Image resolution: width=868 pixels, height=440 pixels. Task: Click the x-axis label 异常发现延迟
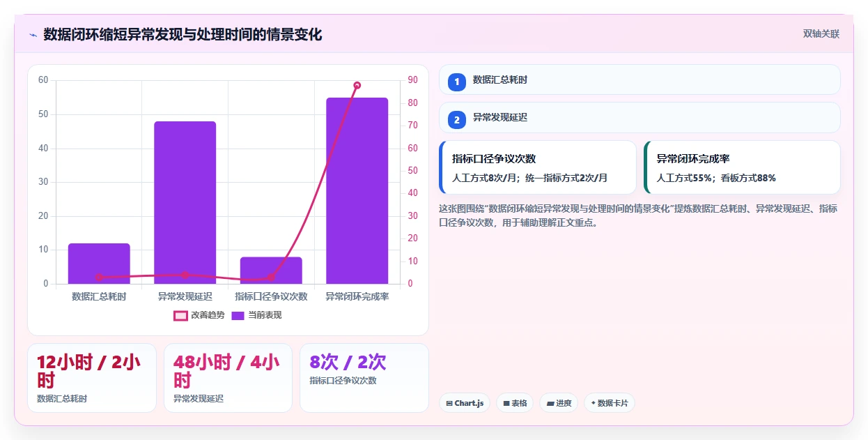click(x=185, y=296)
